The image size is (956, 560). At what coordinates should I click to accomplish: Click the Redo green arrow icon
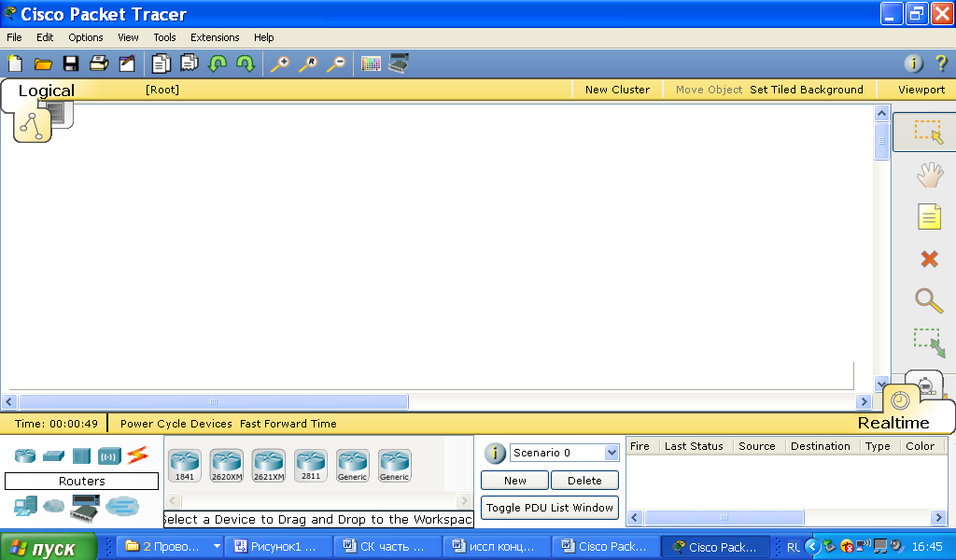tap(246, 63)
